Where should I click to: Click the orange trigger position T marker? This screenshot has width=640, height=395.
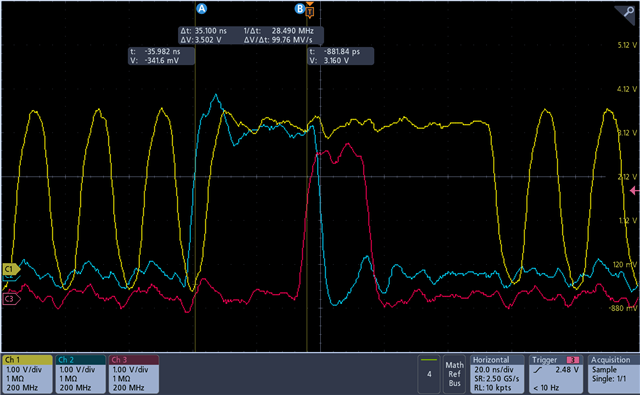click(x=310, y=11)
